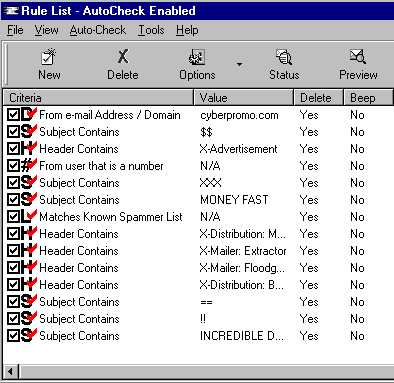Viewport: 394px width, 383px height.
Task: Click the New rule toolbar icon
Action: [x=49, y=57]
